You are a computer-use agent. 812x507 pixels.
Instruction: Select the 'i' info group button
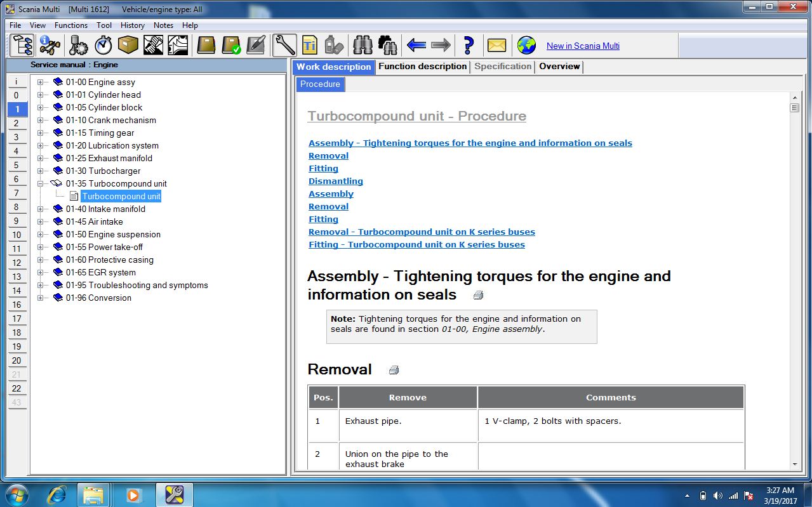click(x=17, y=81)
